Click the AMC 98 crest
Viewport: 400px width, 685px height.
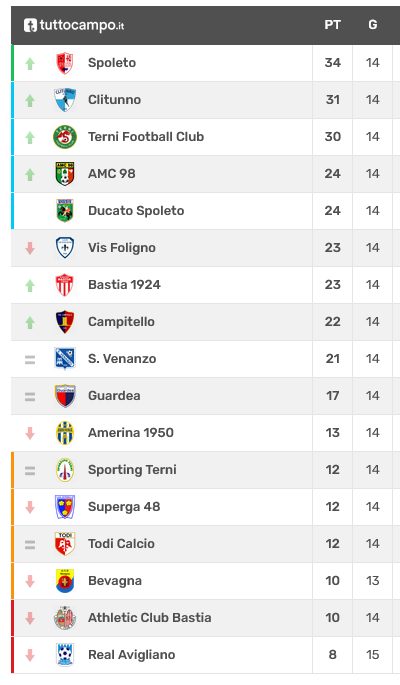65,174
